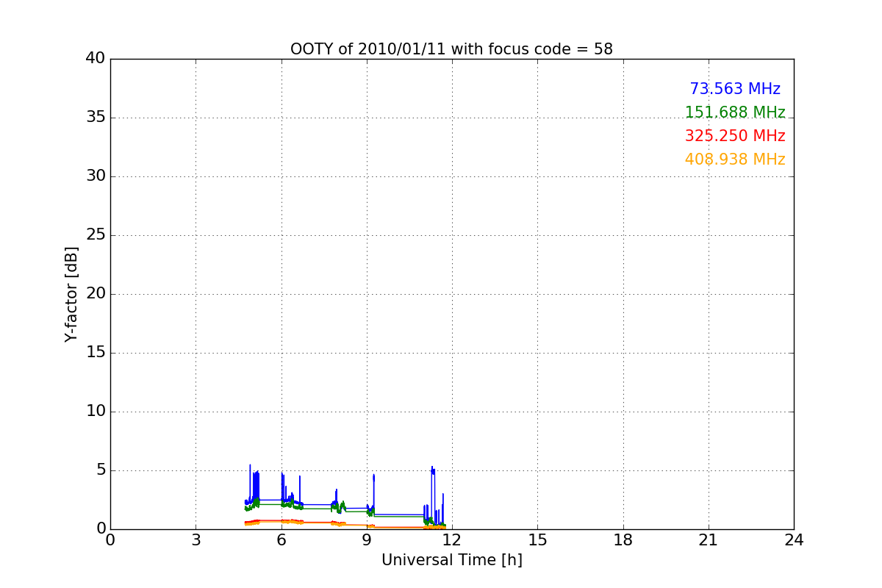Click x-axis tick label 21
882x588 pixels.
pos(709,540)
